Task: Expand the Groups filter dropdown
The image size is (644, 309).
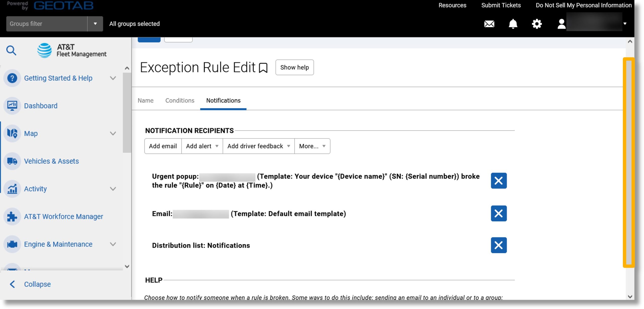Action: coord(95,23)
